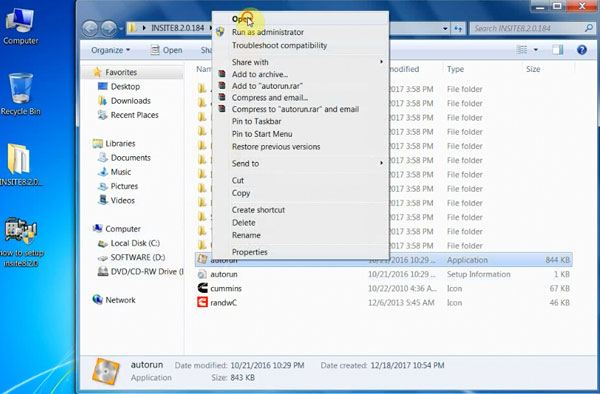The image size is (600, 394).
Task: Click the Music library icon
Action: click(x=103, y=172)
